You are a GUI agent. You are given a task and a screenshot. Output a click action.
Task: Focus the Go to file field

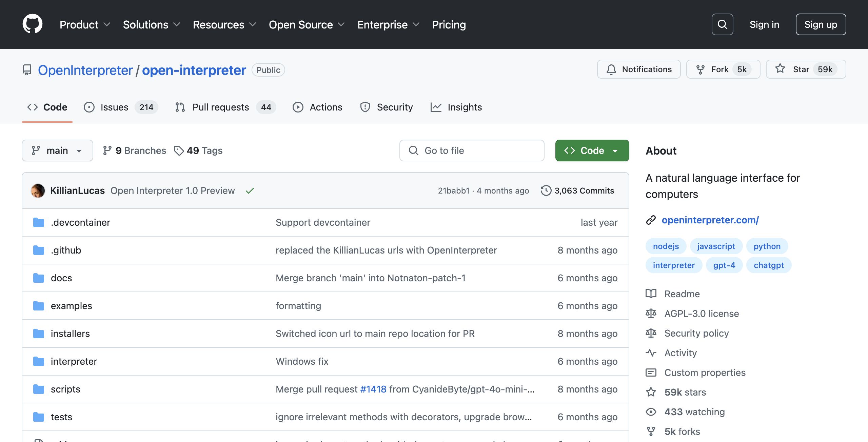tap(472, 150)
